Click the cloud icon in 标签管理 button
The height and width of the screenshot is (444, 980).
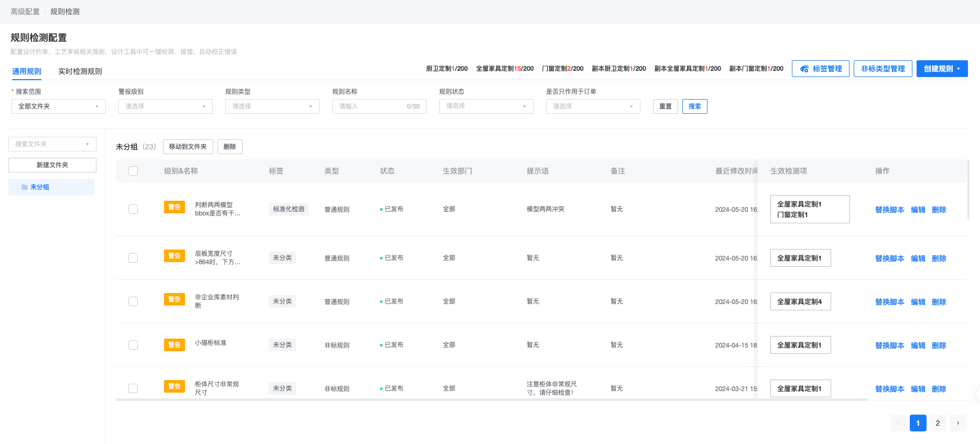(804, 69)
